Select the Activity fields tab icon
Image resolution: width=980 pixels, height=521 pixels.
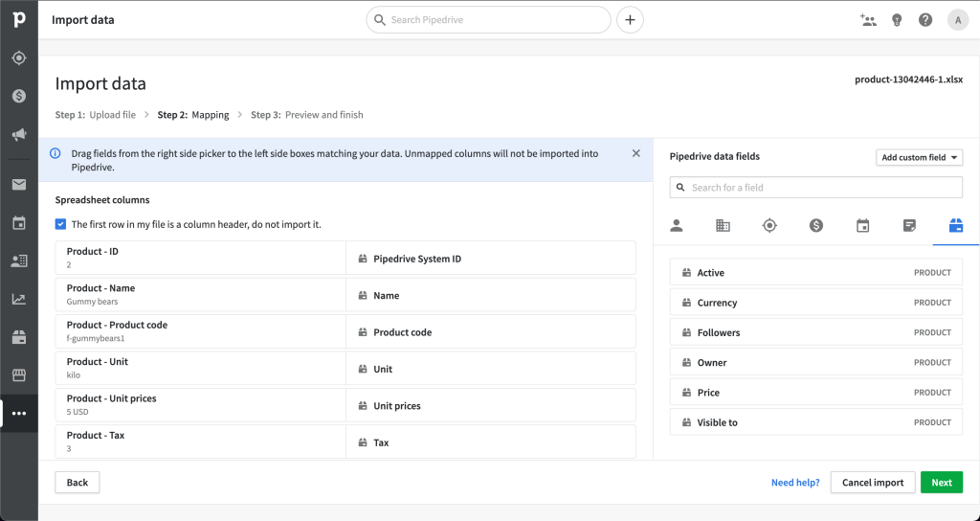pyautogui.click(x=863, y=226)
